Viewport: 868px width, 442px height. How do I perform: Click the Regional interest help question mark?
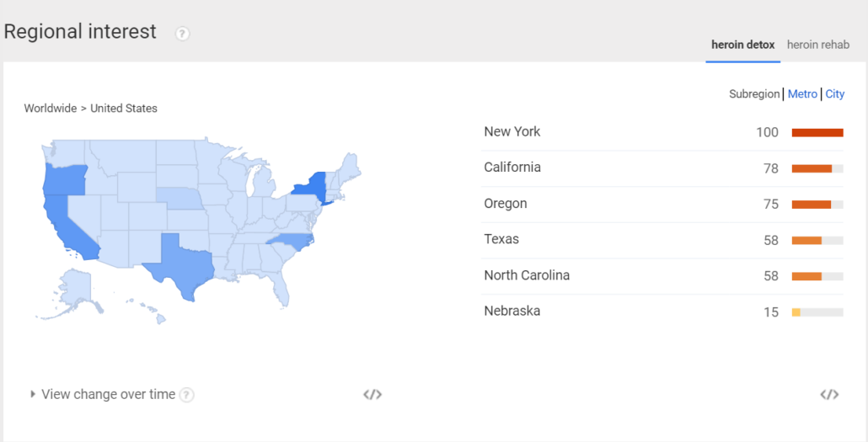point(183,34)
